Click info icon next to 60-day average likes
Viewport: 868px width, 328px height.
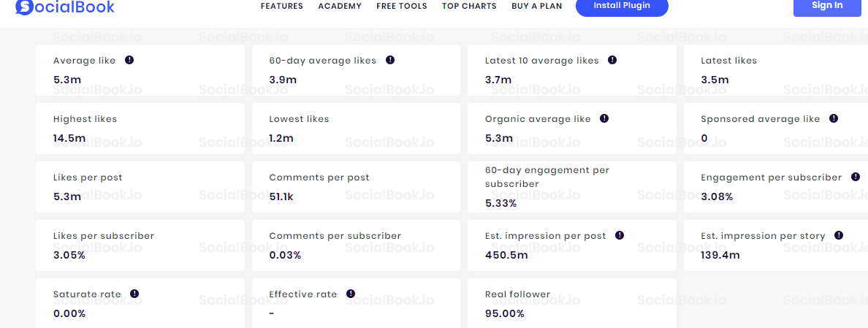point(390,60)
